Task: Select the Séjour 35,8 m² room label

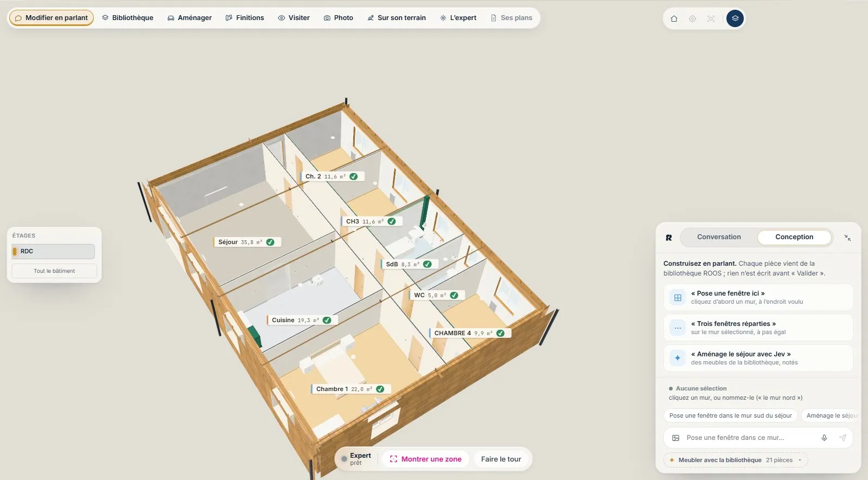Action: tap(247, 242)
